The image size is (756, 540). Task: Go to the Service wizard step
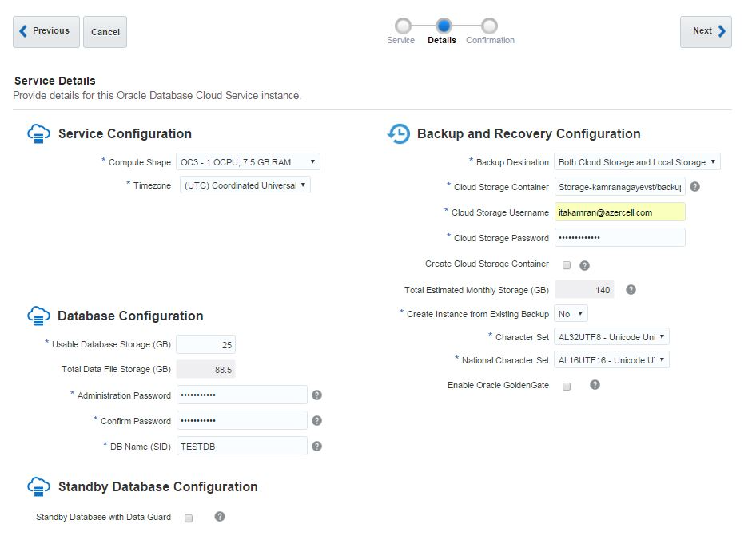point(402,26)
